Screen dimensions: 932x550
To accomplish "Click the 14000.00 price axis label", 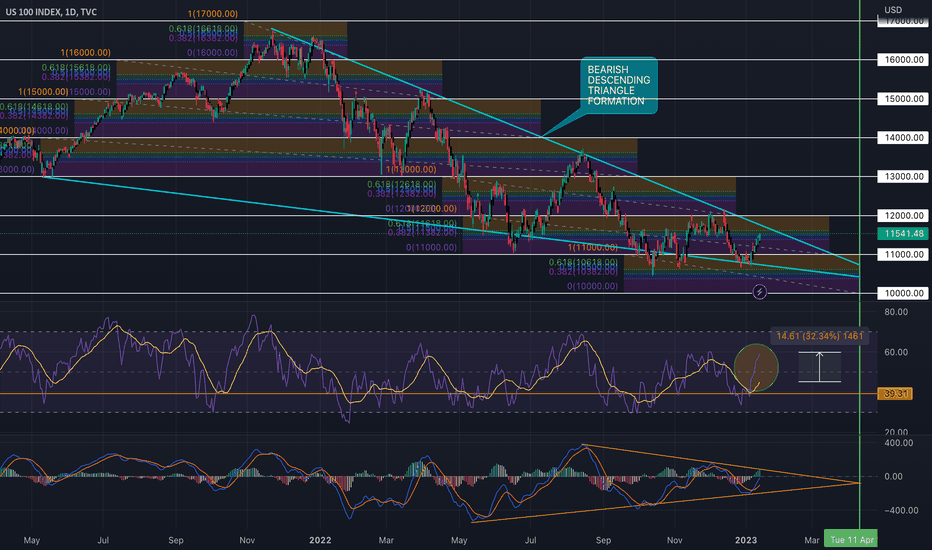I will pos(903,137).
